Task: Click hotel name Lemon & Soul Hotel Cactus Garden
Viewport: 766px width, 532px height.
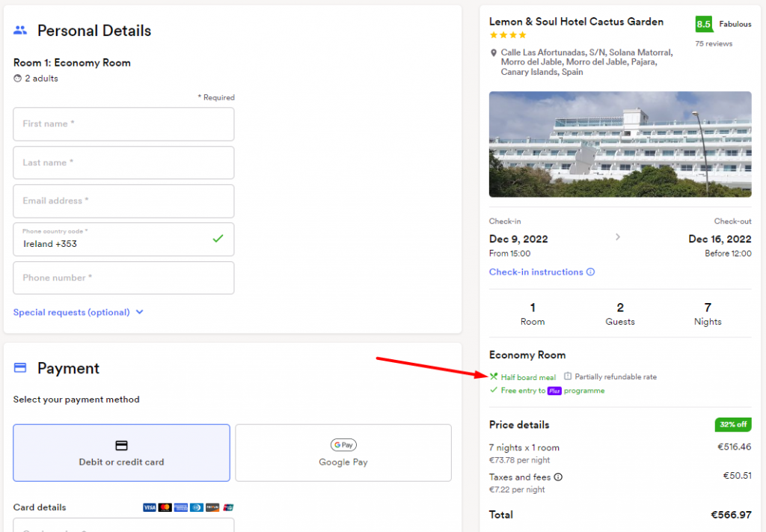Action: [577, 22]
